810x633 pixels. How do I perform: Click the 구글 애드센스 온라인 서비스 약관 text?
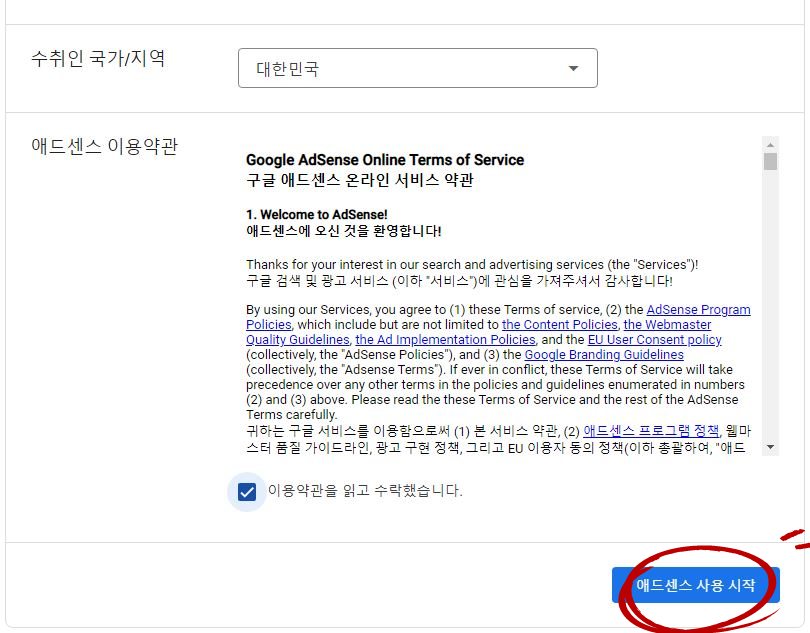point(360,180)
